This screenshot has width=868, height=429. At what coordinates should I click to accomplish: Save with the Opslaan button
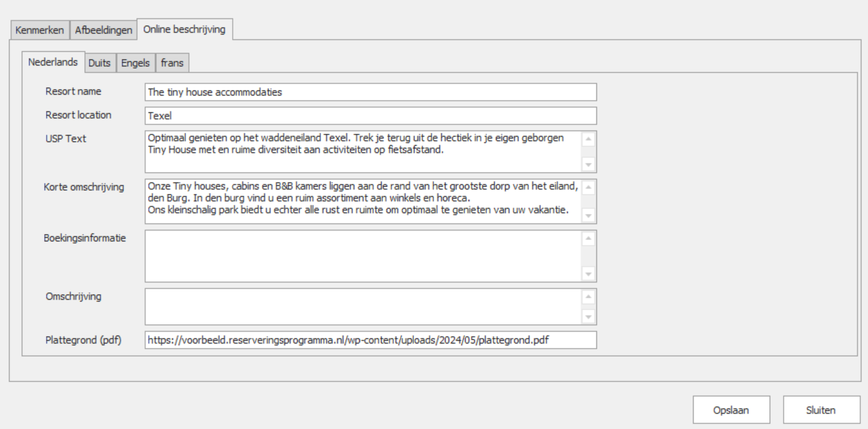click(731, 410)
